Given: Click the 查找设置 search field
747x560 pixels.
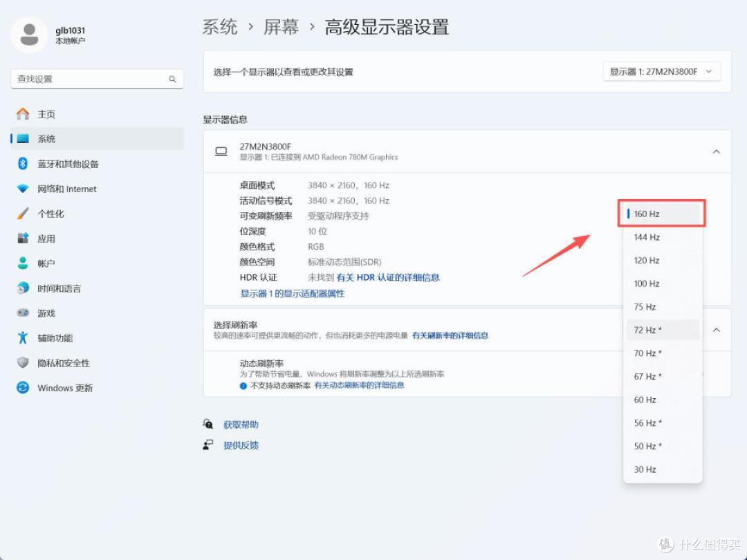Looking at the screenshot, I should point(98,79).
